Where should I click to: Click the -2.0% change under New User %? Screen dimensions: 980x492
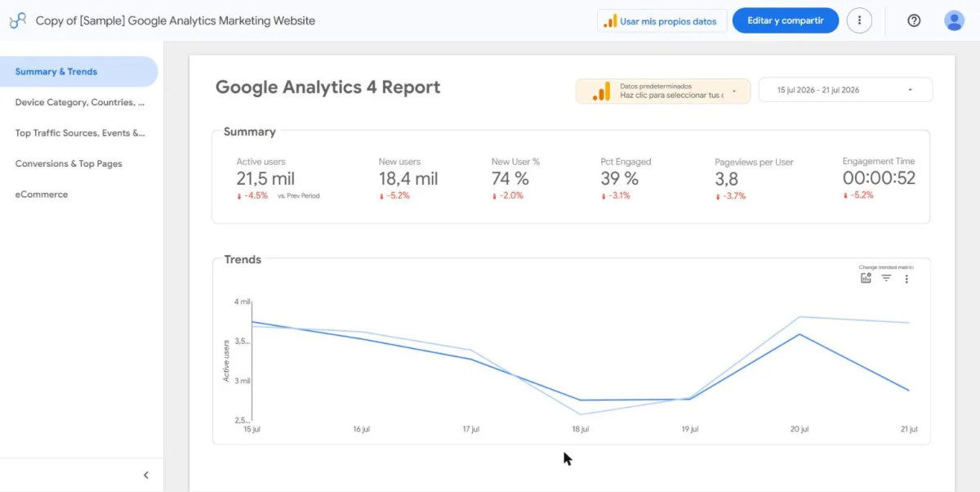[x=507, y=196]
